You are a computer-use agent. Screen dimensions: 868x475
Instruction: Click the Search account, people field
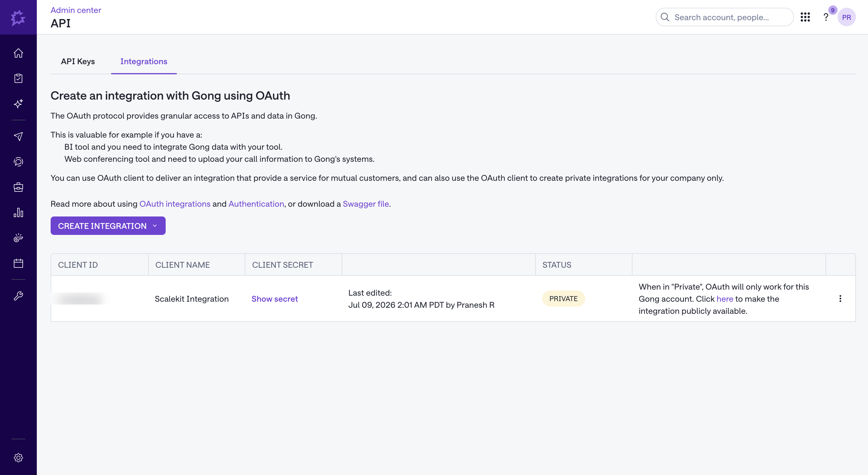click(x=724, y=17)
